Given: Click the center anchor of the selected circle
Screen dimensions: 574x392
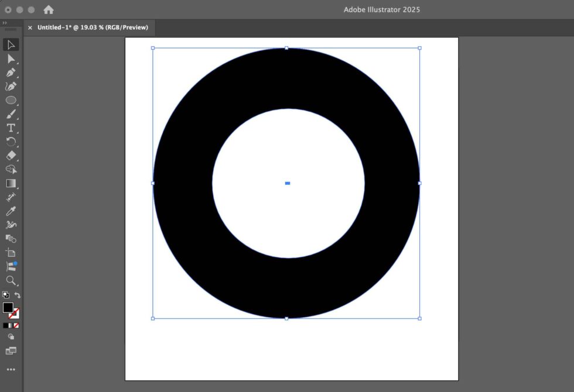Looking at the screenshot, I should click(287, 183).
